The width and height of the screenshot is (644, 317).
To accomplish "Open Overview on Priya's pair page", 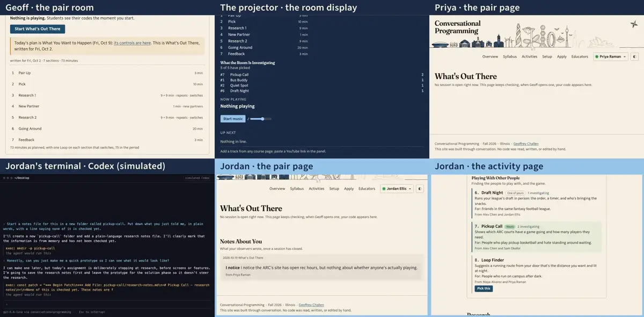I will pos(490,56).
